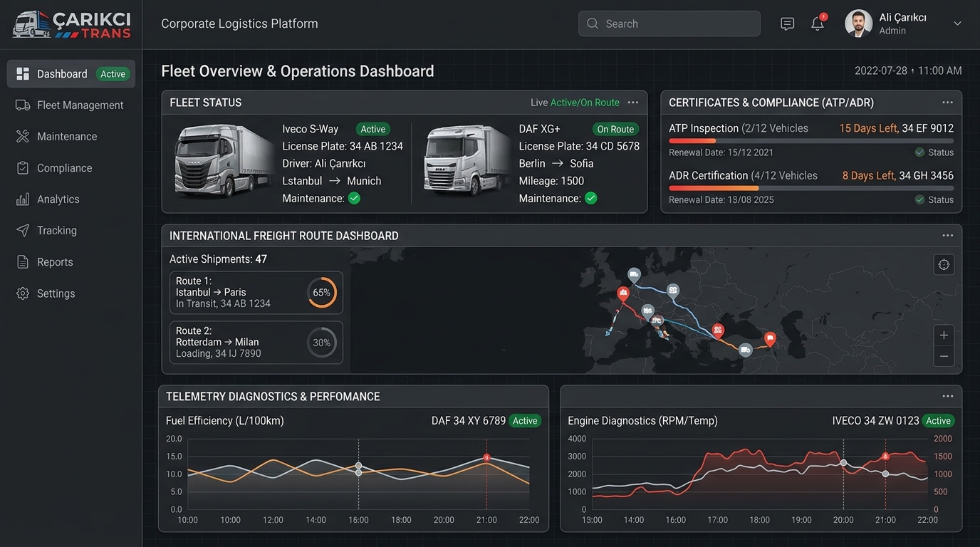Click the 30% route progress ring

322,343
